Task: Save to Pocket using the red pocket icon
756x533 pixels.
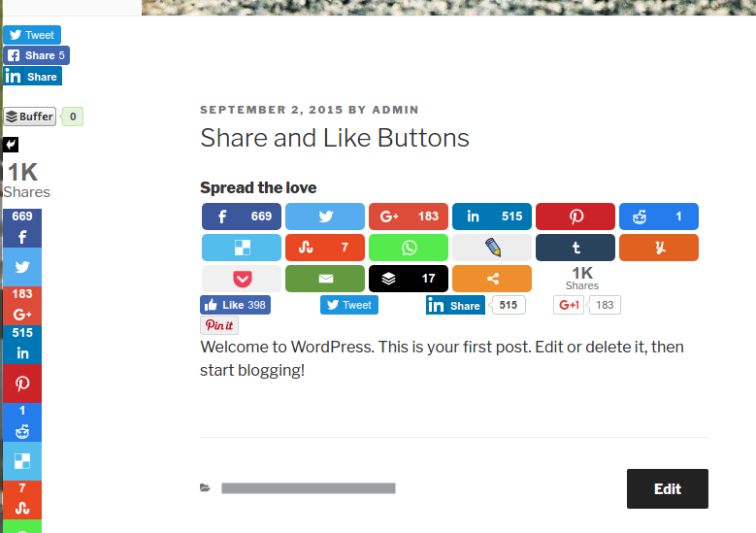Action: point(241,279)
